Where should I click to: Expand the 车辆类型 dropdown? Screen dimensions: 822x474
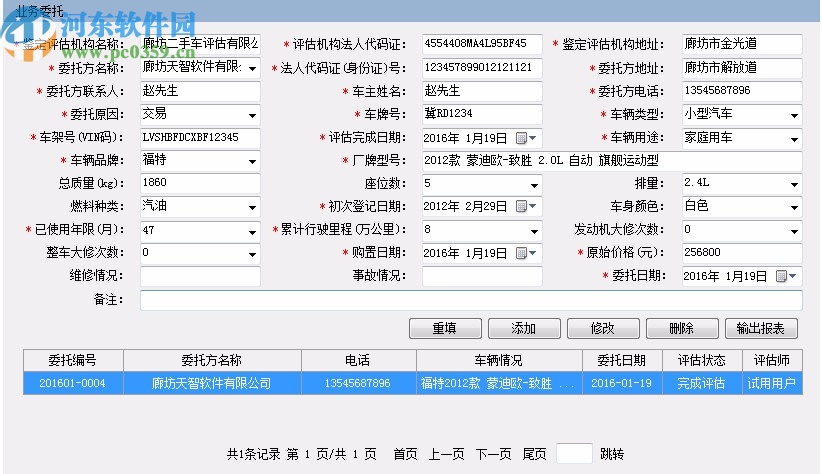pyautogui.click(x=795, y=115)
